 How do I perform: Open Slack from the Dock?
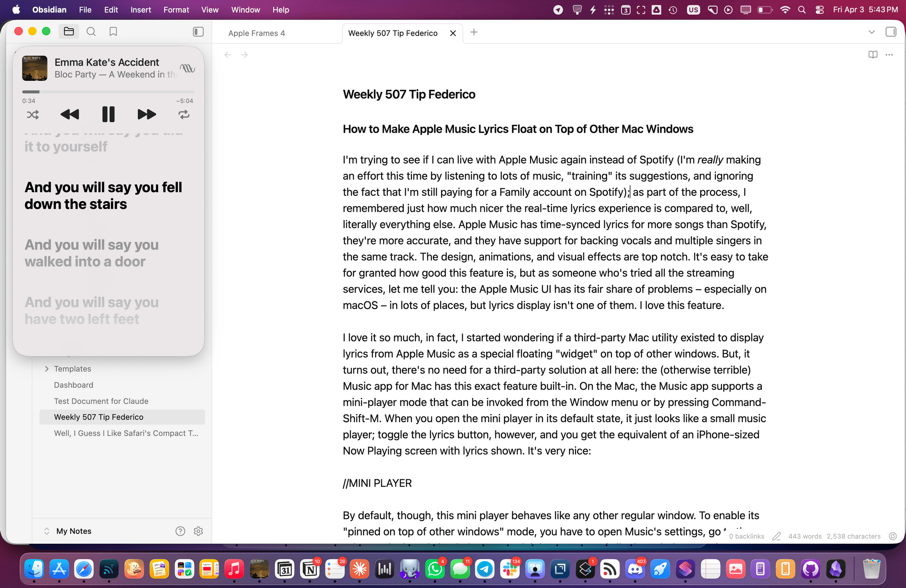(510, 569)
